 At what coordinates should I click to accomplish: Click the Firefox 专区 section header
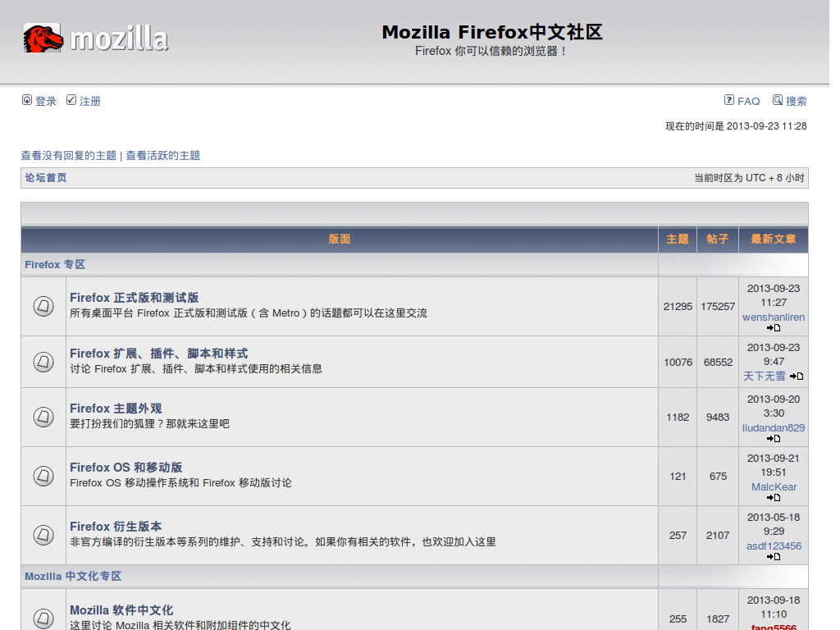[x=56, y=264]
